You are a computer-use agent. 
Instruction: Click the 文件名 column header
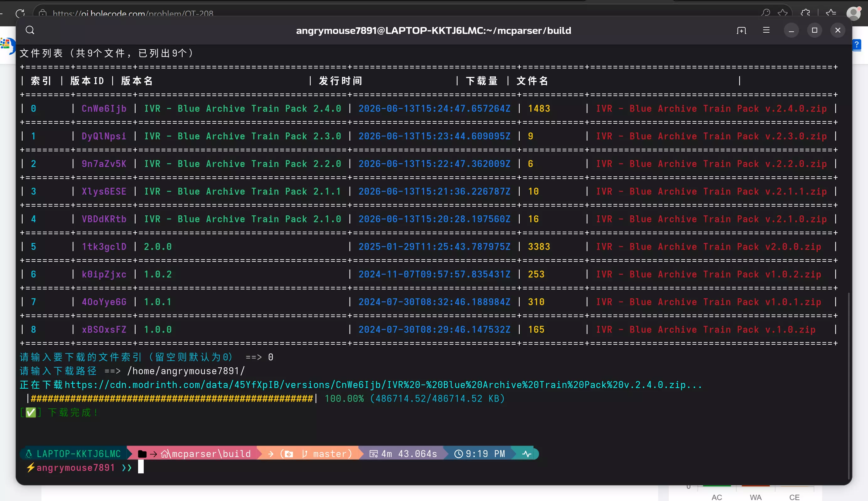click(x=532, y=81)
